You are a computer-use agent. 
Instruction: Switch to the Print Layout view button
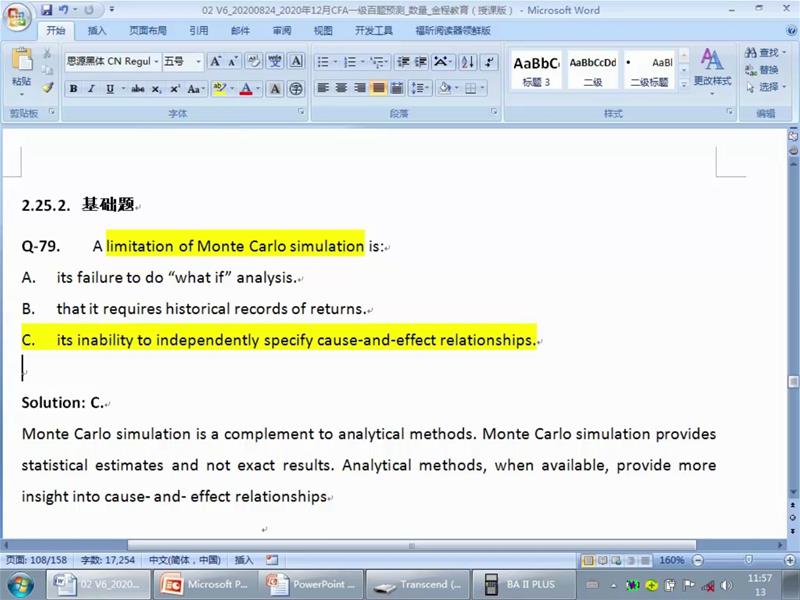588,560
